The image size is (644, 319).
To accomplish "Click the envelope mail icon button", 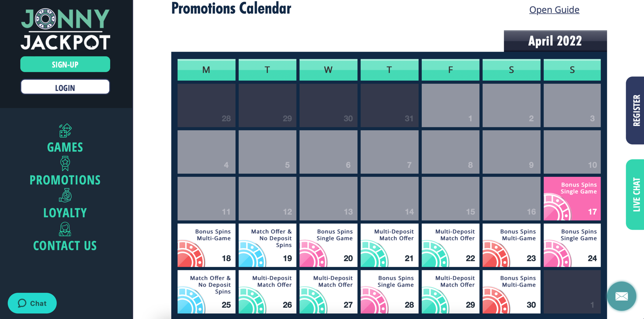I will [621, 296].
